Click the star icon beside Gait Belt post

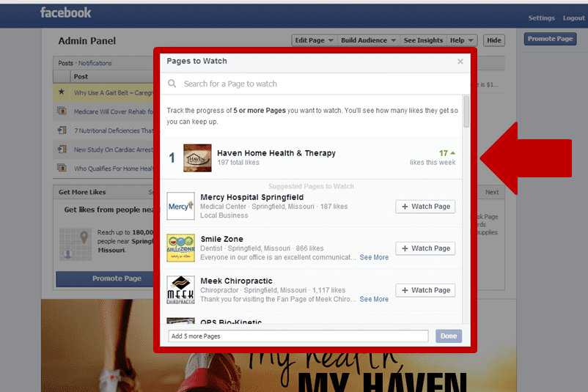[62, 92]
